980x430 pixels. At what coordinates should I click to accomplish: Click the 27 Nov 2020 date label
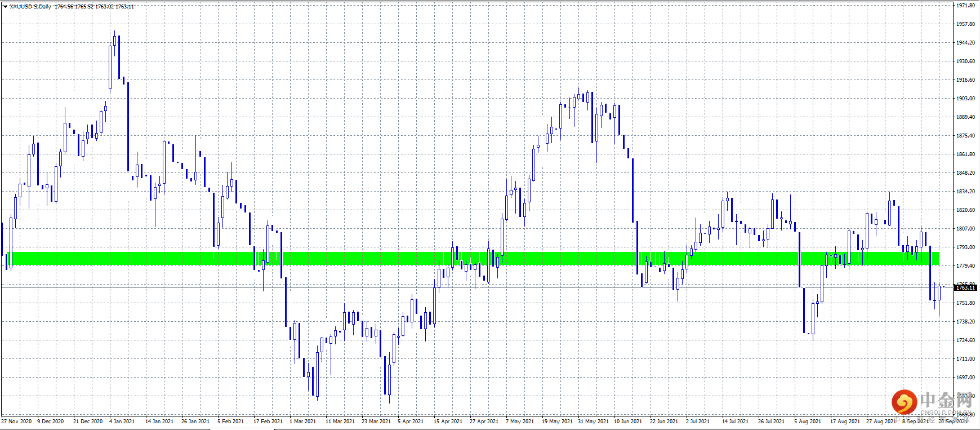click(x=16, y=422)
